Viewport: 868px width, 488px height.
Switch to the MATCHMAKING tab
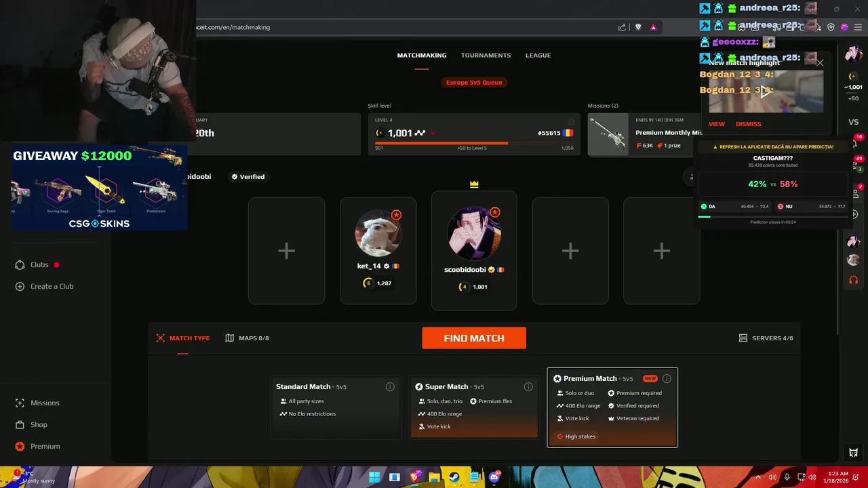(x=422, y=56)
